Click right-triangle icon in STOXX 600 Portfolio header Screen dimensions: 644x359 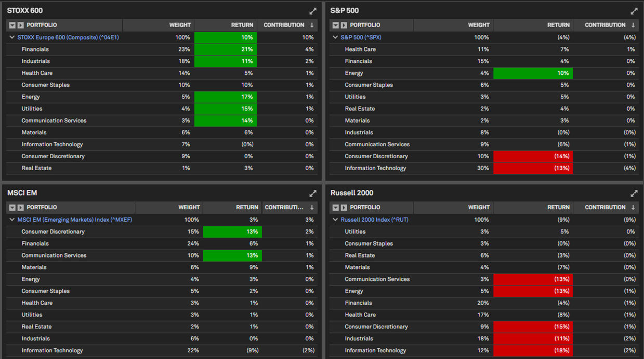(21, 25)
